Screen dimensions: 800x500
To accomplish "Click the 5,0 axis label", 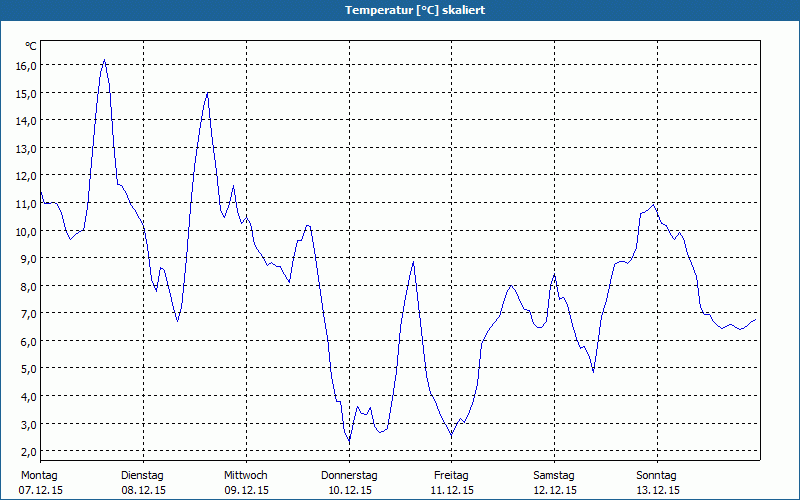I will point(28,369).
